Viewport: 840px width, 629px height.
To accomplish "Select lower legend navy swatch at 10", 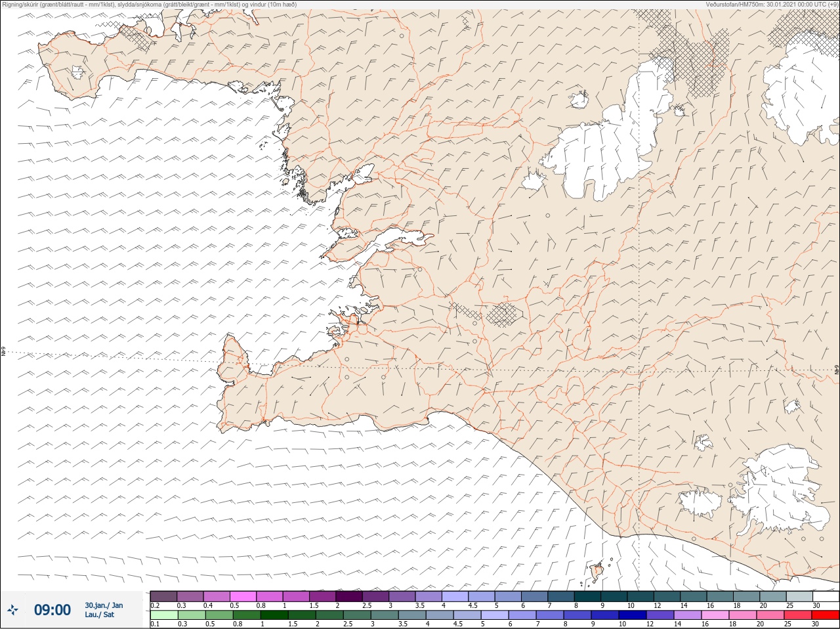I will pyautogui.click(x=633, y=615).
